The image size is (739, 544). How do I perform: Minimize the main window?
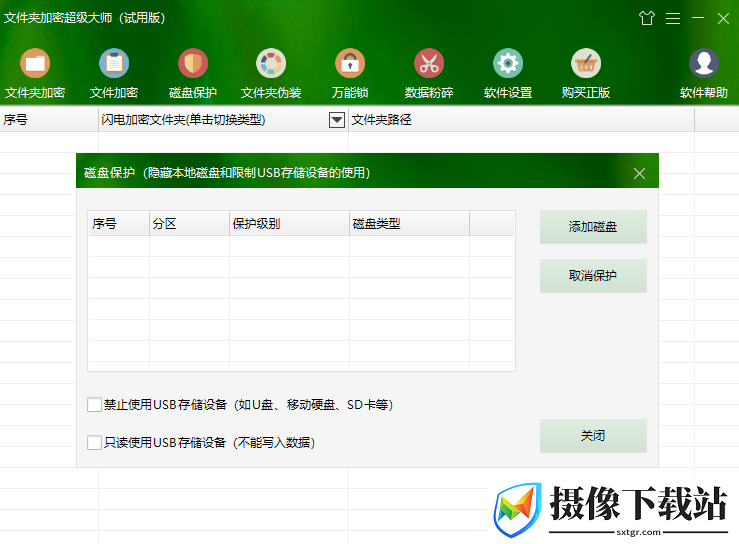(x=698, y=18)
